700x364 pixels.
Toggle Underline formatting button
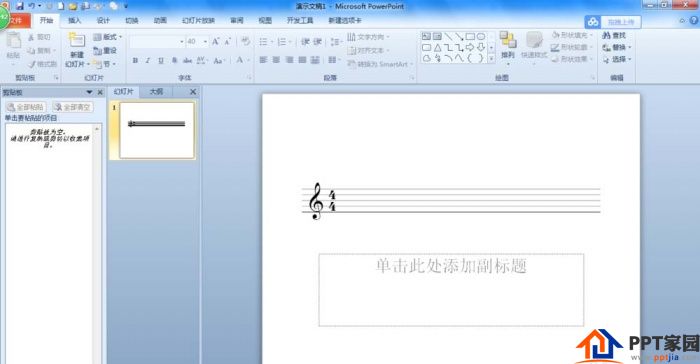161,60
